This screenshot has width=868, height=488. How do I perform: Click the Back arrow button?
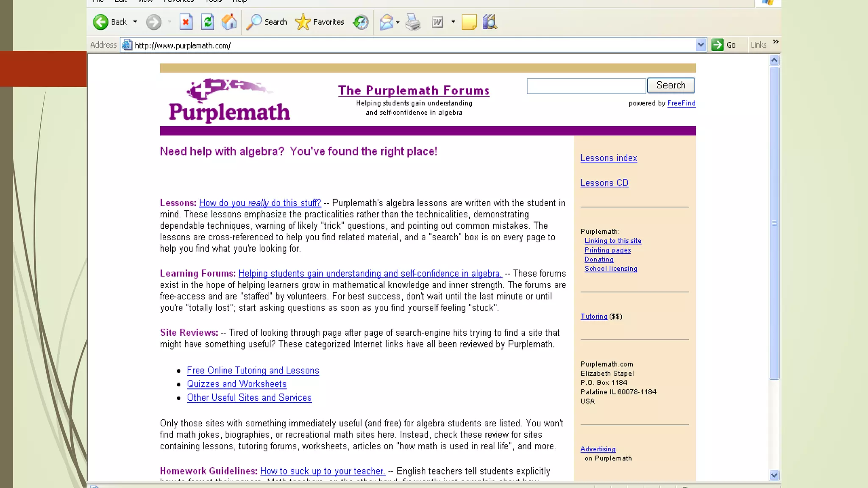click(x=101, y=22)
